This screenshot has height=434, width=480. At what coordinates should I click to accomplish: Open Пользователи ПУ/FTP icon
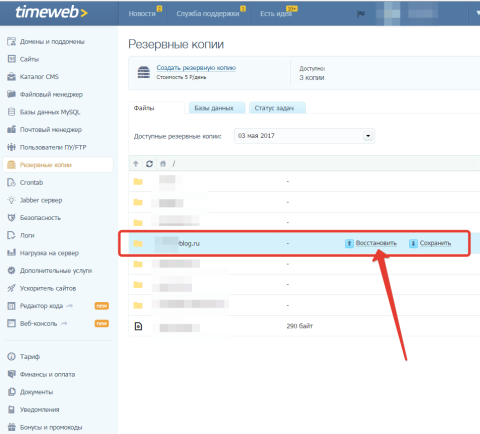pyautogui.click(x=11, y=147)
